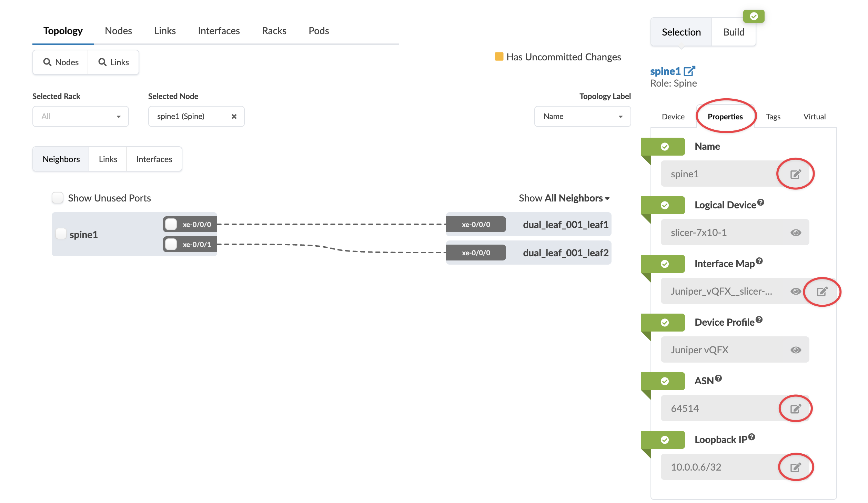Click the edit icon for Interface Map
Screen dimensions: 868x503
[x=822, y=292]
